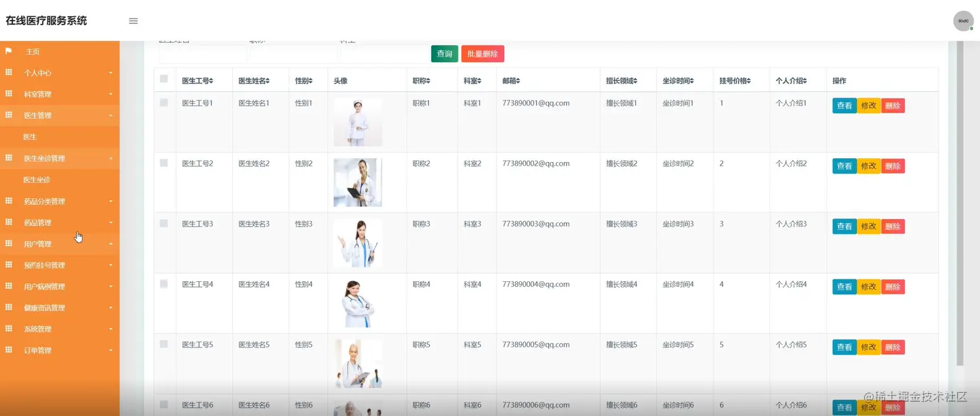This screenshot has width=980, height=416.
Task: Click 修改 for 医生工号5 row
Action: click(x=869, y=347)
